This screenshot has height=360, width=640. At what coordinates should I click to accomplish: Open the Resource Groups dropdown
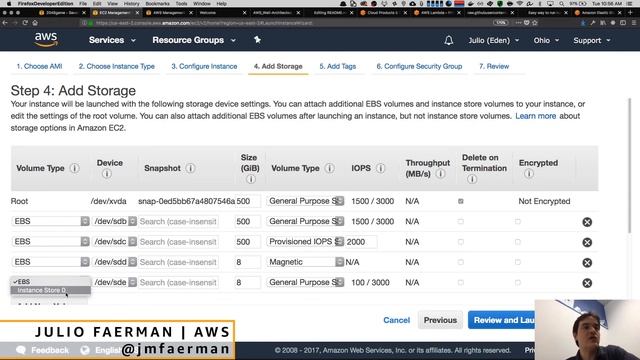[194, 40]
